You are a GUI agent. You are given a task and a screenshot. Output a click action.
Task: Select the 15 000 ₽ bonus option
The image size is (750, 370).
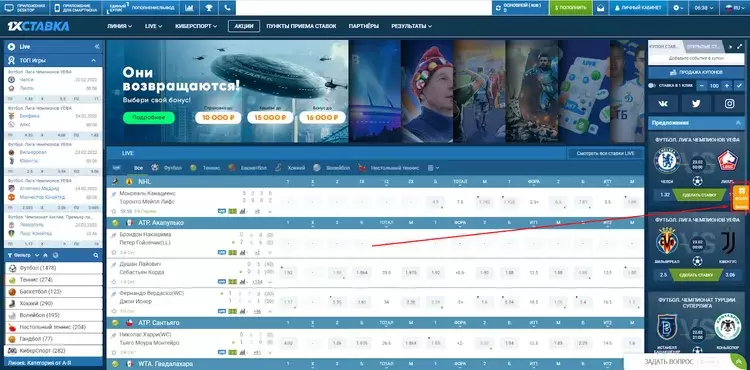point(270,118)
